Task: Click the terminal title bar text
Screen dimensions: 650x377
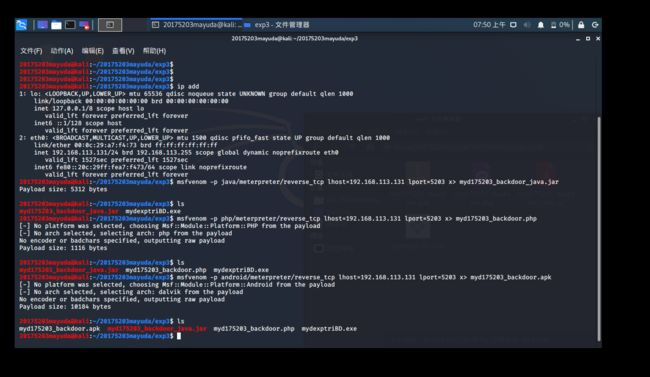Action: pyautogui.click(x=294, y=39)
